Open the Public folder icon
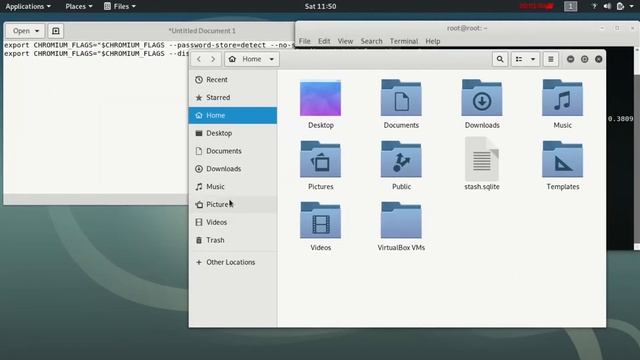 [x=401, y=159]
